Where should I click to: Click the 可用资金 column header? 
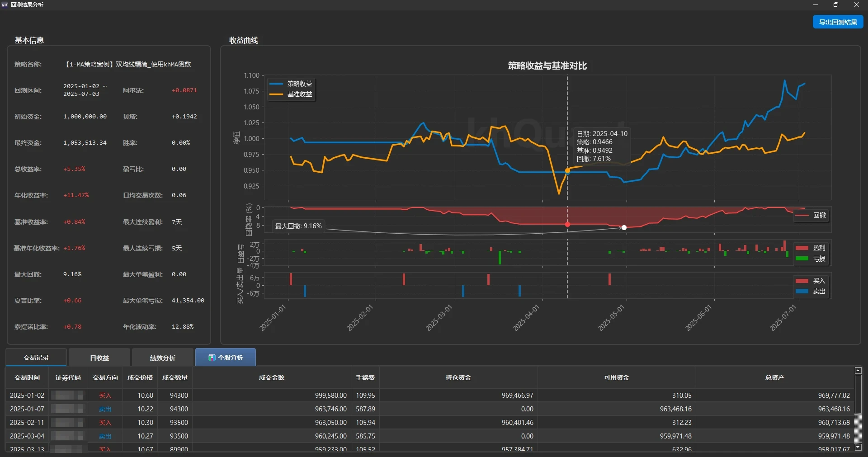[x=617, y=377]
